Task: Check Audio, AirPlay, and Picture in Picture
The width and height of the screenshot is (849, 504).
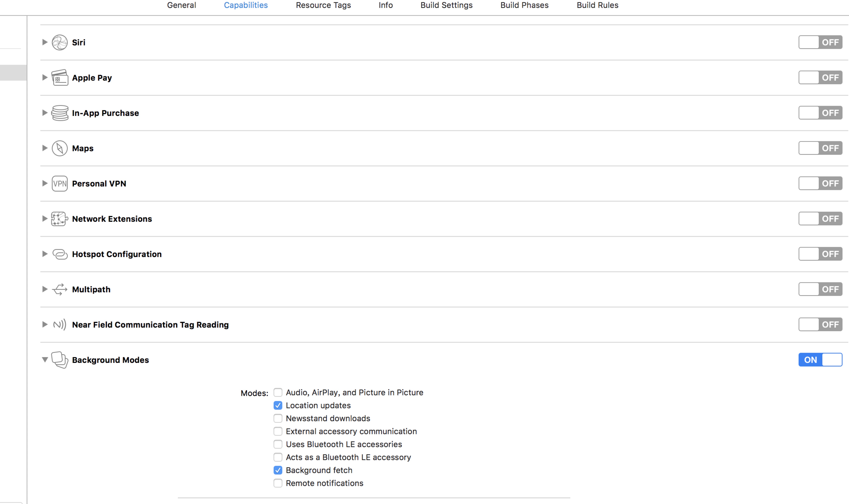Action: (278, 393)
